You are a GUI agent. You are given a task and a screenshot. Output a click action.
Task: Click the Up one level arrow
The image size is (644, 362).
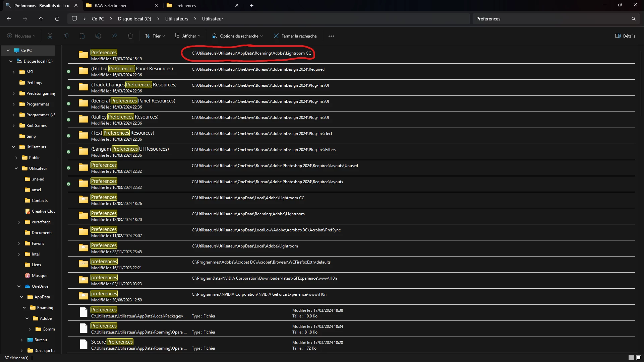click(41, 19)
